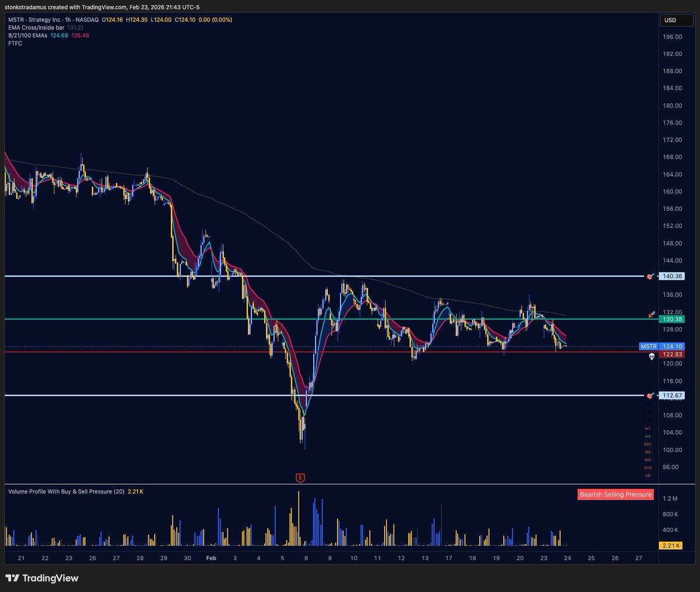Click the skull emoji below the 122.83 line
Screen dimensions: 700x592
coord(652,356)
